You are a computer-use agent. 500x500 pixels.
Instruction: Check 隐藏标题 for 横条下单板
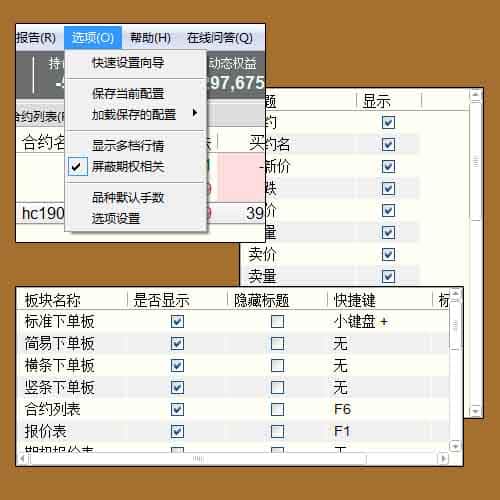[x=277, y=366]
